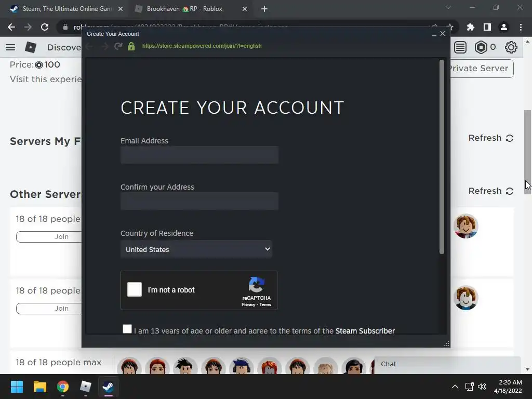This screenshot has height=399, width=532.
Task: Click the first server's player avatar thumbnail
Action: click(466, 226)
